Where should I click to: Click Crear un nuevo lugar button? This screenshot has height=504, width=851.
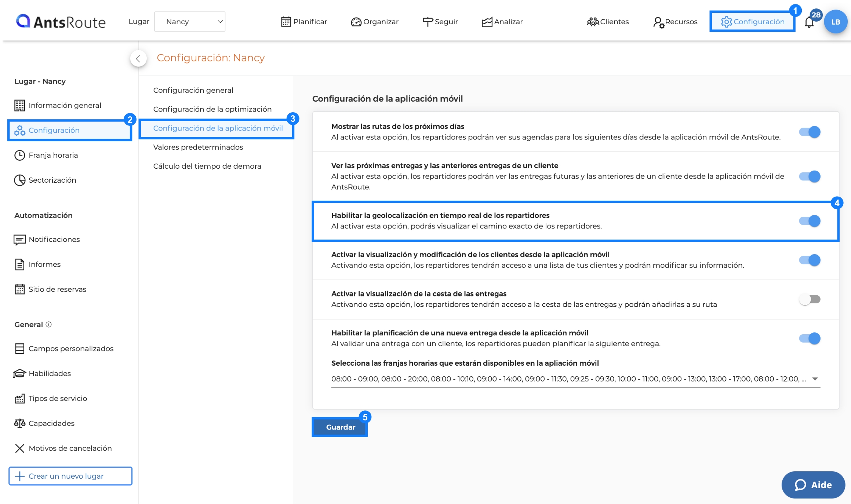point(70,476)
